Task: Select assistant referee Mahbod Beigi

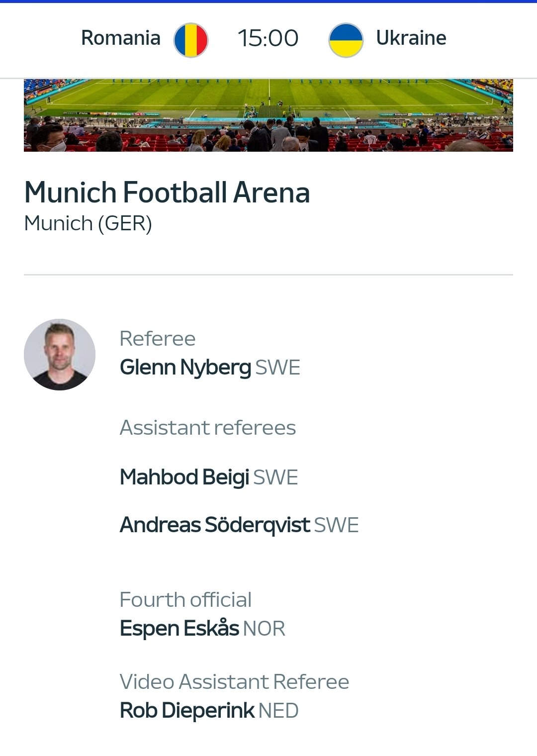Action: [184, 477]
